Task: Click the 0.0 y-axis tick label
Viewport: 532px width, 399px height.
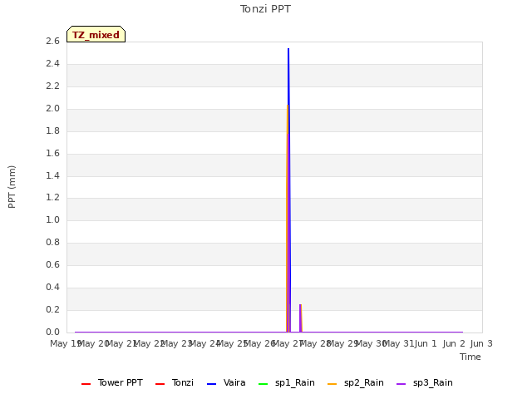Action: pyautogui.click(x=52, y=332)
